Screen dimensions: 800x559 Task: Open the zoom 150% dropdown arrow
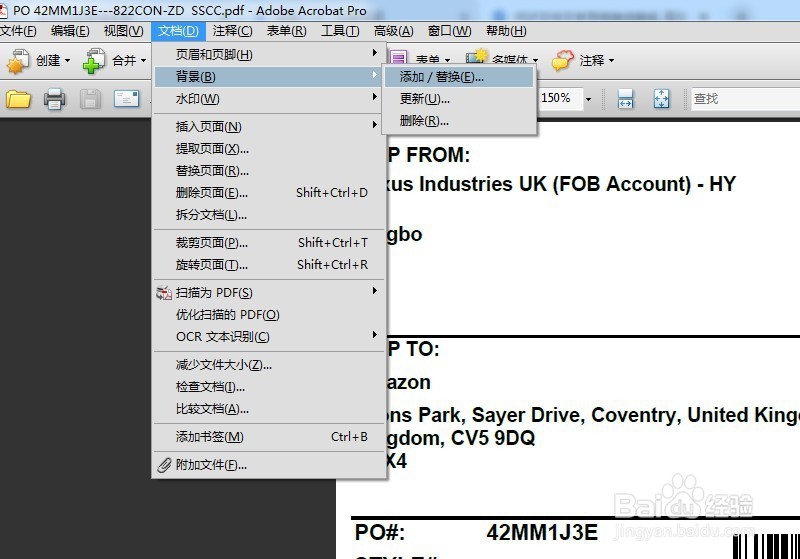(588, 99)
